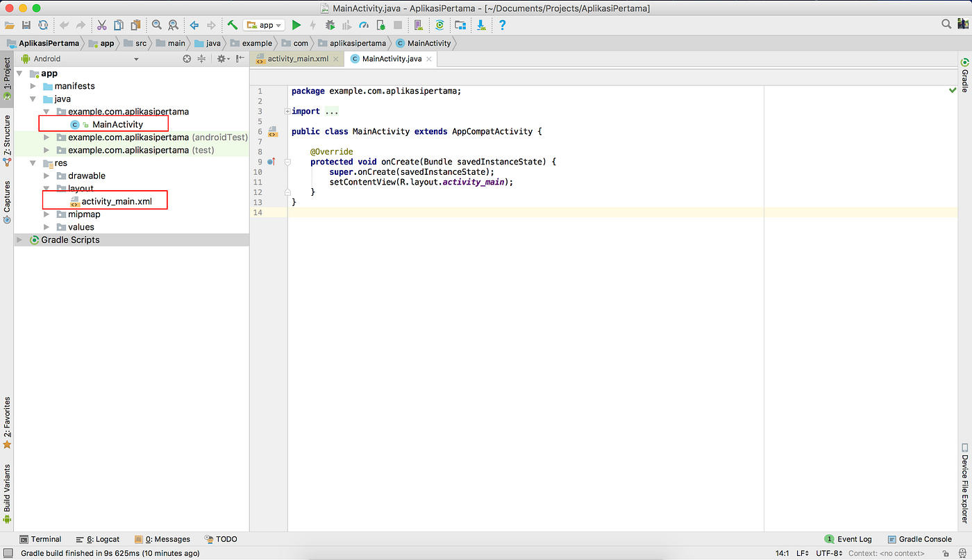This screenshot has width=972, height=560.
Task: Click the UTF-8 encoding indicator in status bar
Action: coord(829,553)
